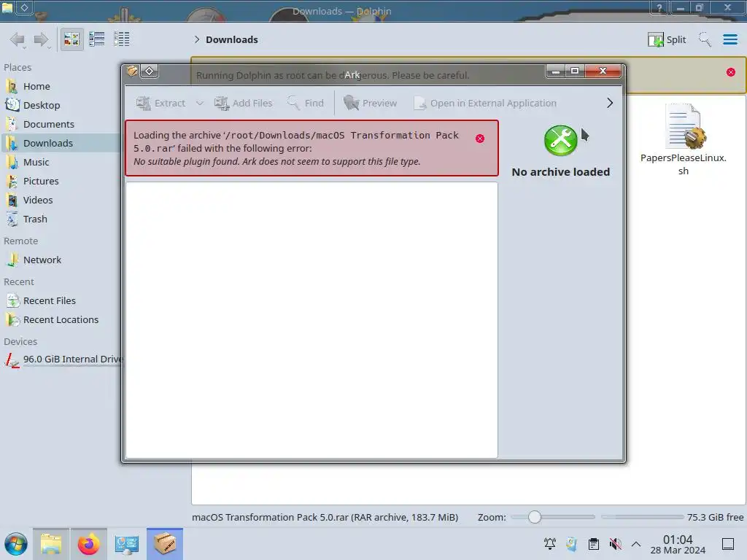Viewport: 747px width, 560px height.
Task: Switch Dolphin to icons view mode
Action: (x=71, y=39)
